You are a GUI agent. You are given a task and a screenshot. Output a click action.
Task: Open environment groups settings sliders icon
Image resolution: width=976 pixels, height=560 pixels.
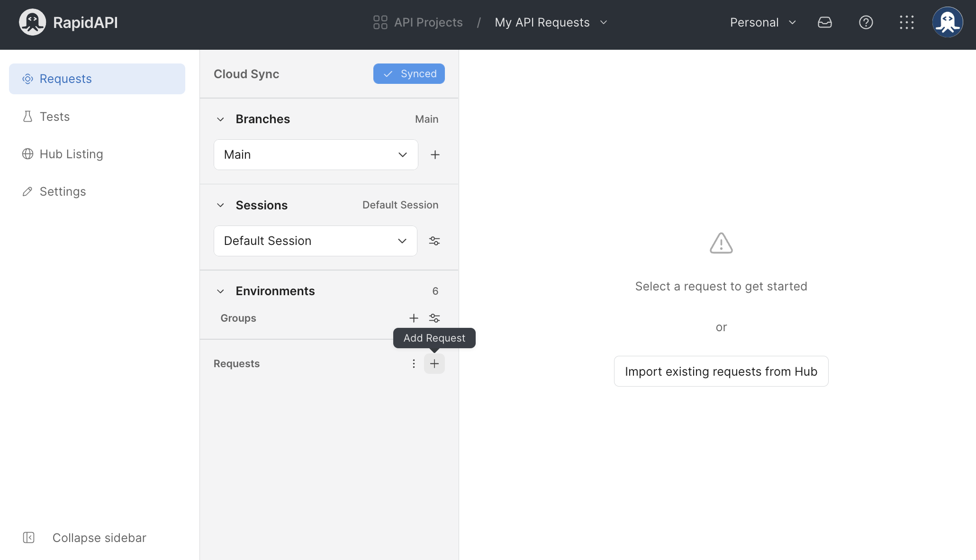click(x=434, y=318)
